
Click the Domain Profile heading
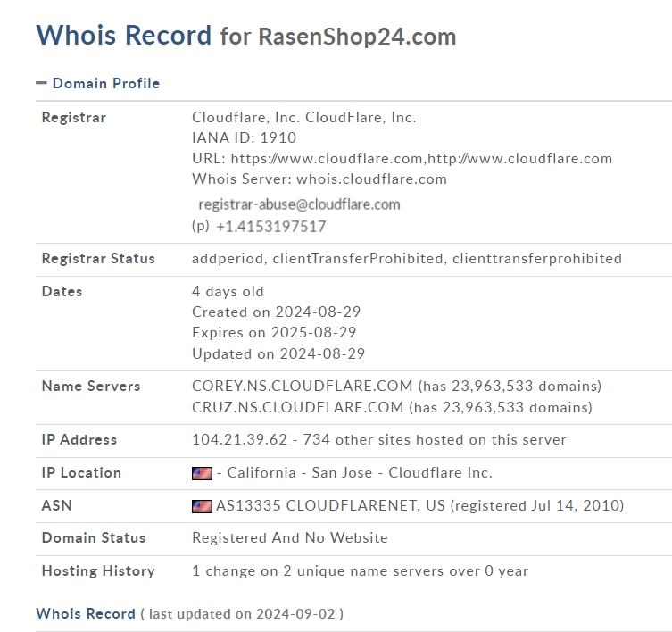click(106, 83)
